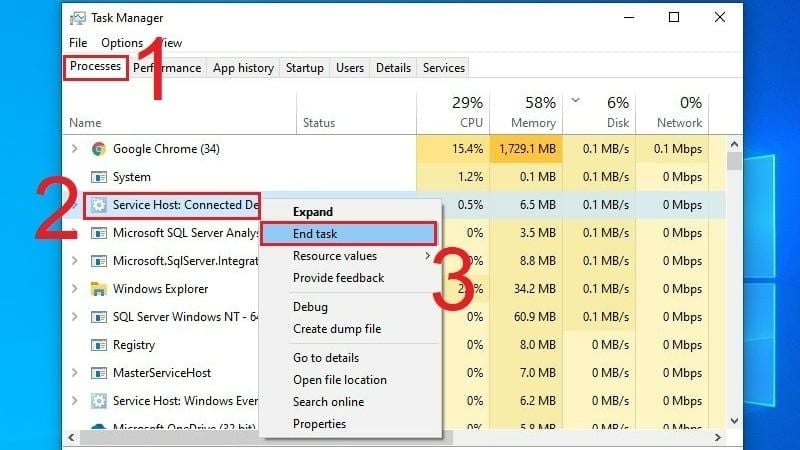Screen dimensions: 800x450
Task: Minimize the Task Manager window
Action: [x=629, y=17]
